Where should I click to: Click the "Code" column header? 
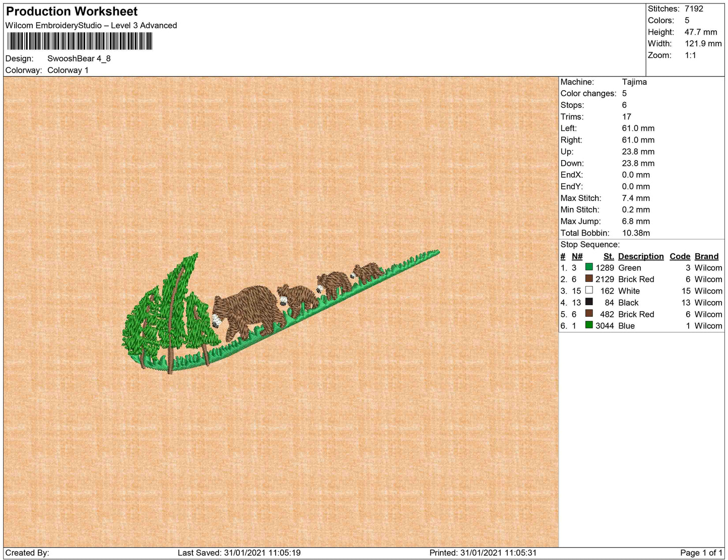680,256
